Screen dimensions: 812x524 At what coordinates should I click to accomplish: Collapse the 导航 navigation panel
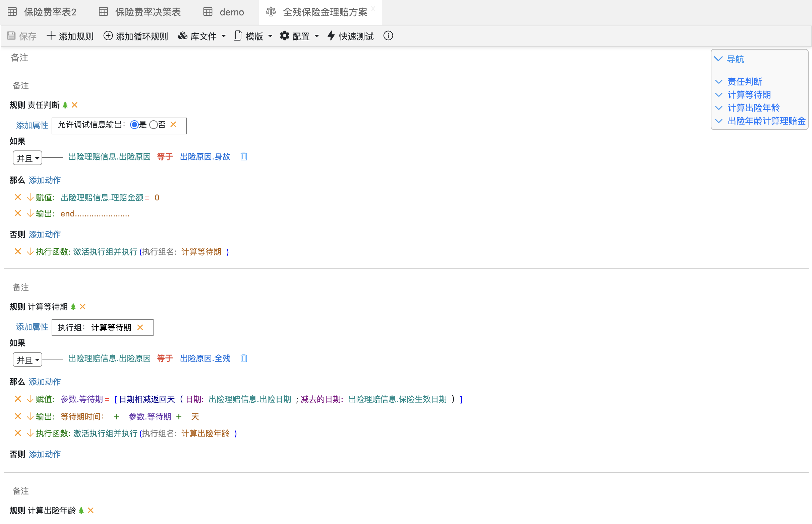click(718, 59)
